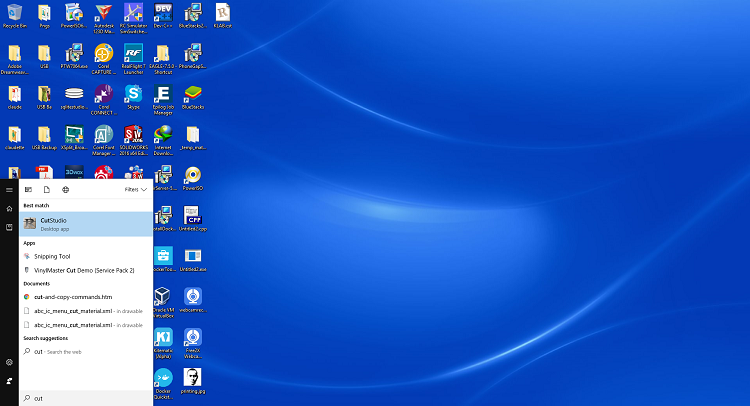
Task: Go to the search panel Home icon
Action: pos(9,208)
